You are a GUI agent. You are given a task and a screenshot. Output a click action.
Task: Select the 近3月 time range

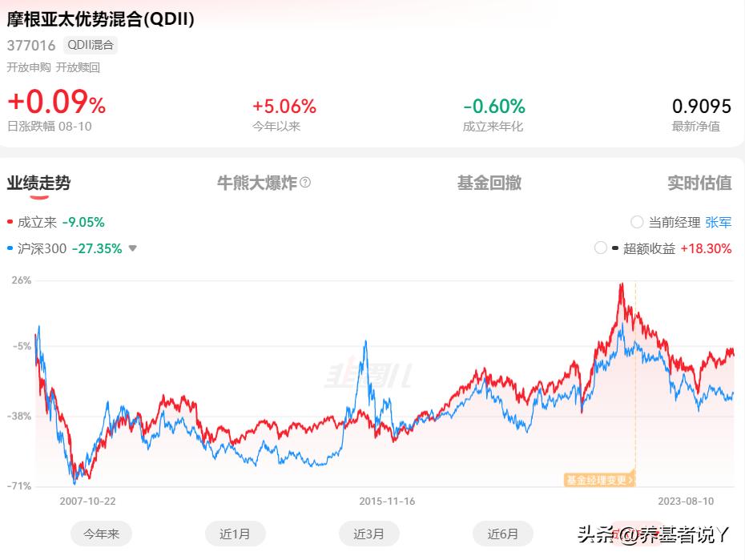369,533
